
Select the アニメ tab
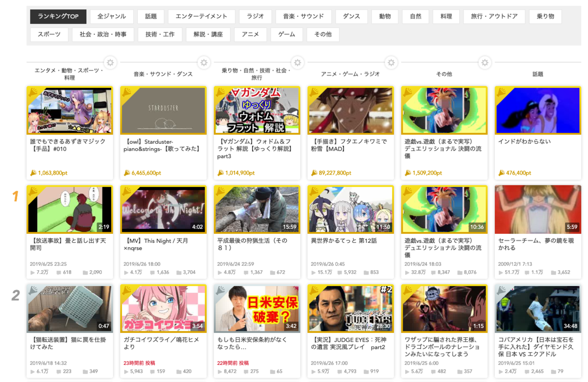[250, 34]
